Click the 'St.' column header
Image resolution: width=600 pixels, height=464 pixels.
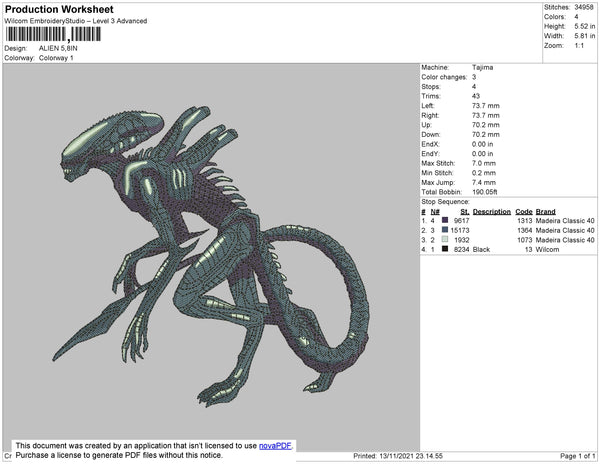click(465, 212)
